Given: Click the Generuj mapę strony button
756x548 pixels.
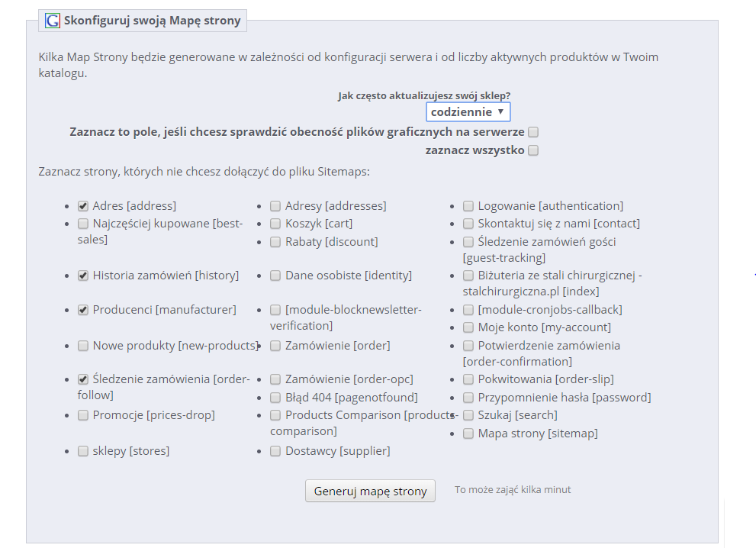Looking at the screenshot, I should point(370,491).
